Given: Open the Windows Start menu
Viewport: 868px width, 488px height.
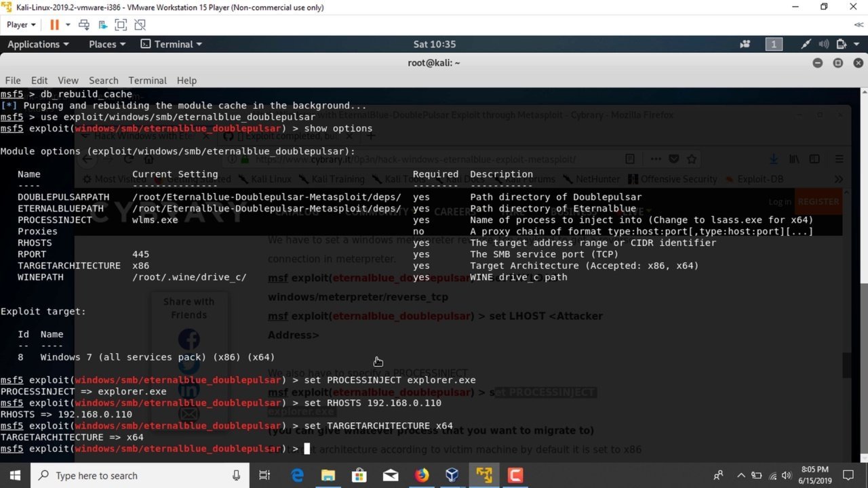Looking at the screenshot, I should [x=16, y=475].
